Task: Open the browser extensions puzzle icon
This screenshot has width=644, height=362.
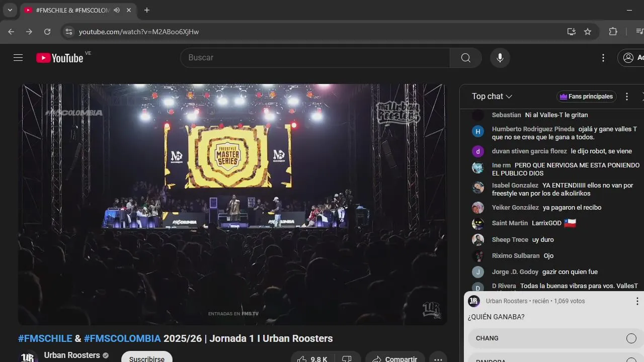Action: (613, 32)
